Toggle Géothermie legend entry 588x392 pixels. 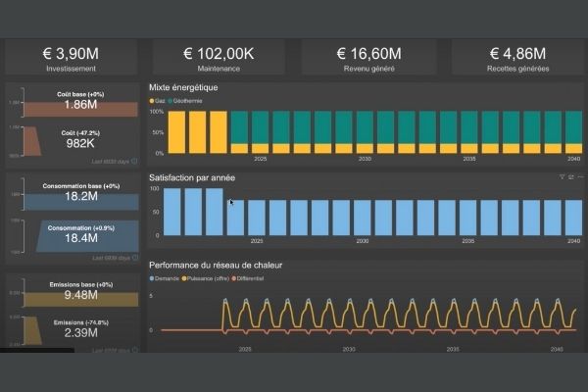pyautogui.click(x=186, y=100)
